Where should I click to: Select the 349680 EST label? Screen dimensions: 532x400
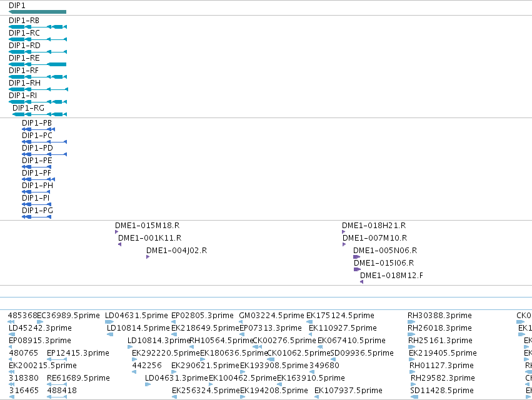pos(324,366)
